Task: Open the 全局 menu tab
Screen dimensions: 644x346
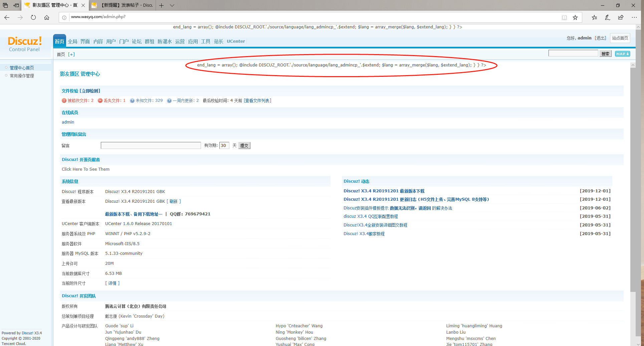Action: point(72,41)
